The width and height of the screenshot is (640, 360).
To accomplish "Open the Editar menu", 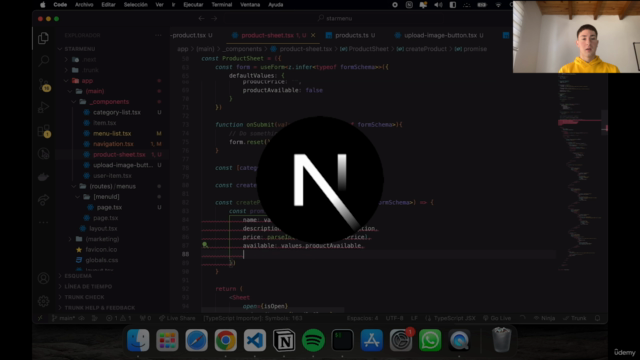I will point(108,5).
